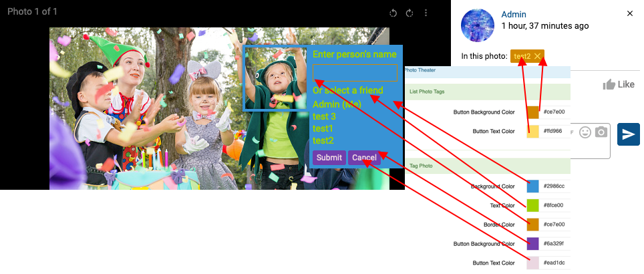
Task: Open the #2986cc background color swatch
Action: click(532, 186)
